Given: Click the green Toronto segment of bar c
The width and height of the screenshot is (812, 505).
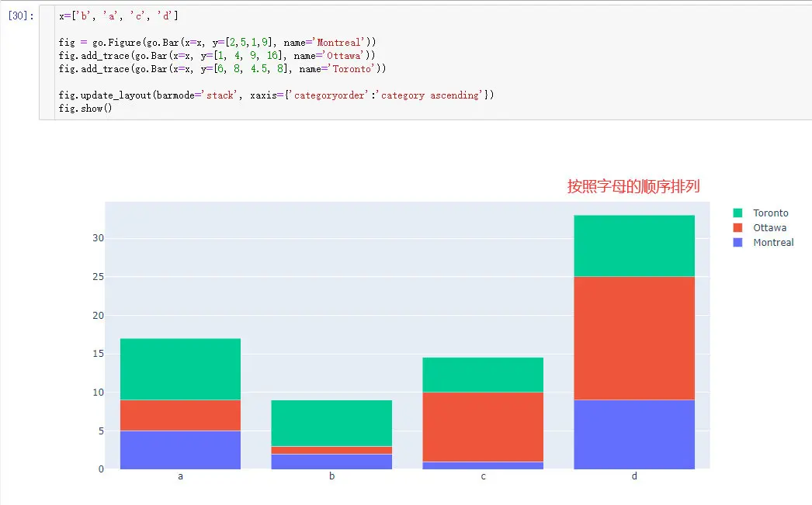Looking at the screenshot, I should (483, 375).
